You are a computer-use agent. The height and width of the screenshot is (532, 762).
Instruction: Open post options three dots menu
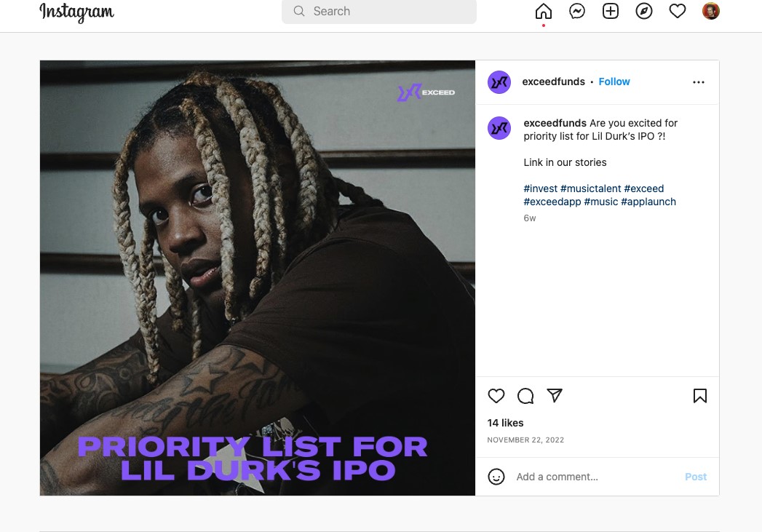[x=699, y=82]
